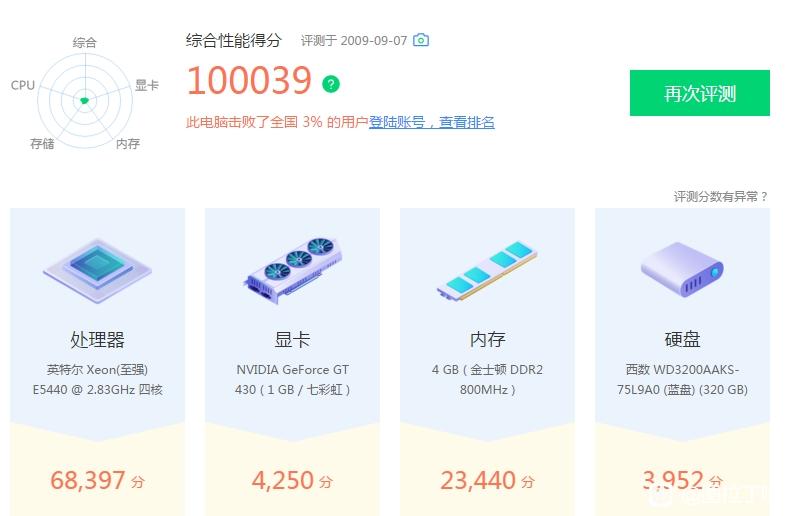The height and width of the screenshot is (516, 793).
Task: Click the memory stick icon
Action: click(487, 271)
